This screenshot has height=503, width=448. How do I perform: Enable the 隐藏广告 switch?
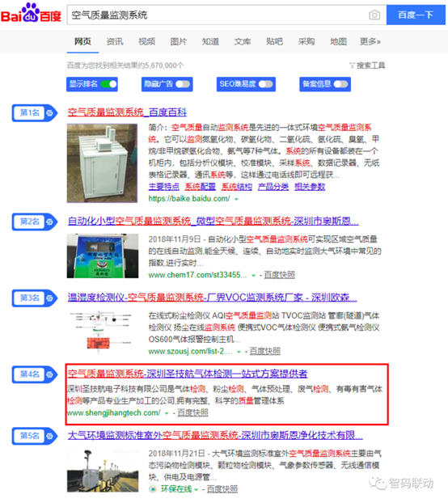pyautogui.click(x=184, y=84)
